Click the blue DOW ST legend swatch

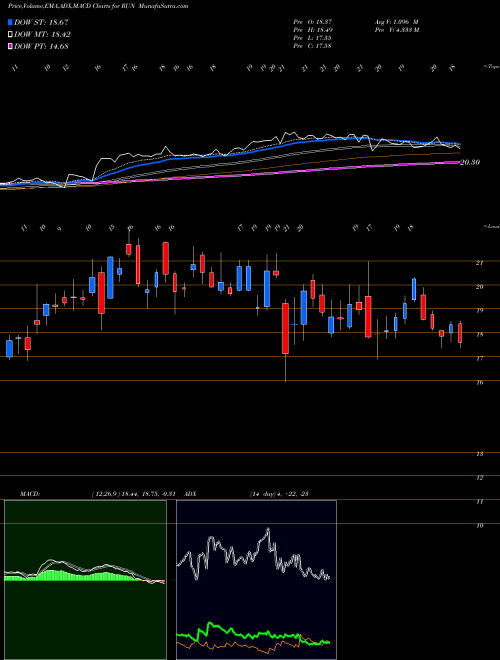11,23
